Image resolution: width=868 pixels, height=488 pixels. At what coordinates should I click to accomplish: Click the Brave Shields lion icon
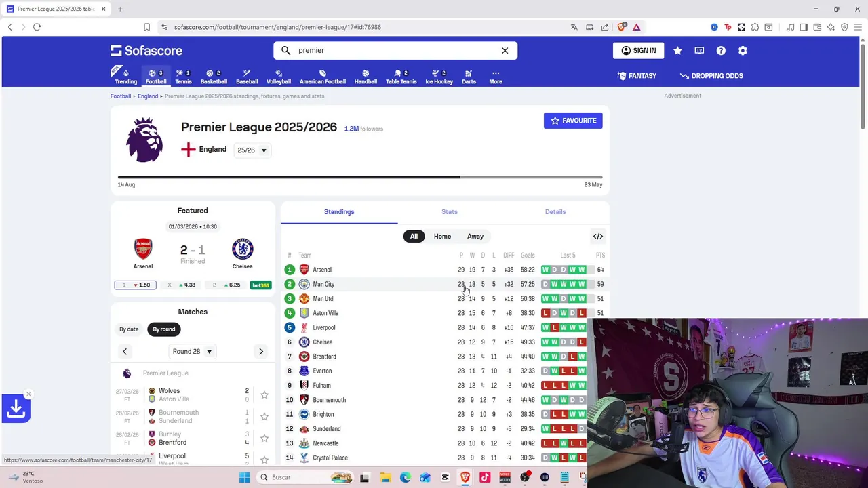621,27
